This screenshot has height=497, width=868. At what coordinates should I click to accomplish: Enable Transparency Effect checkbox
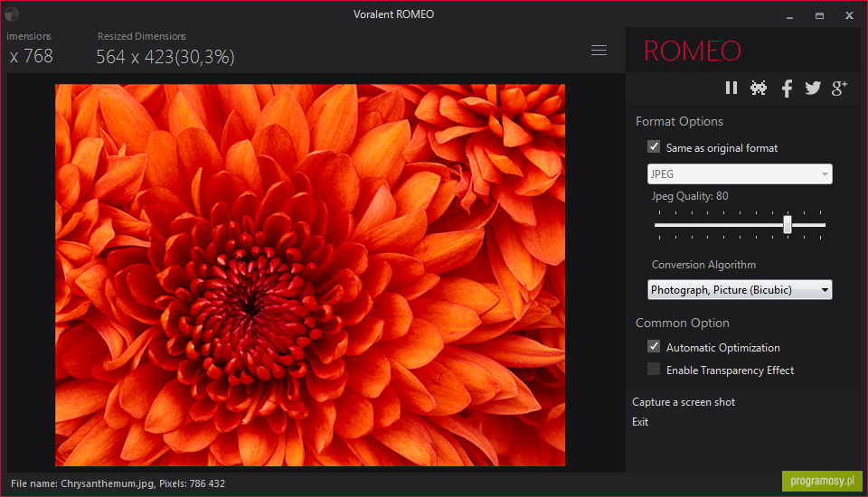point(654,370)
